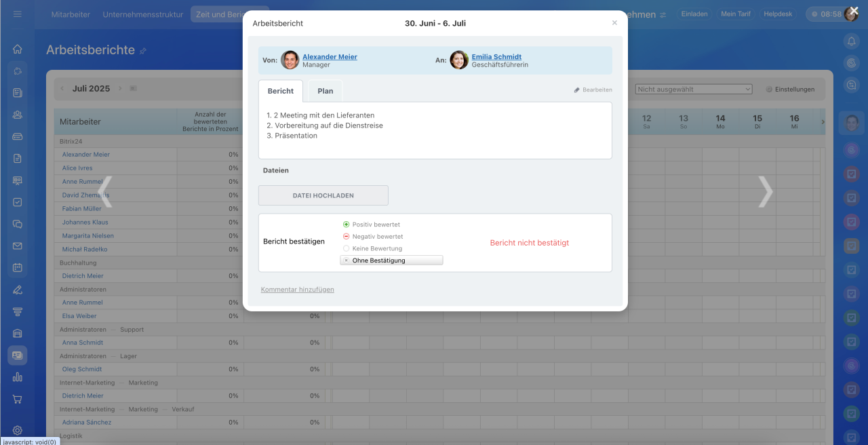
Task: Open the warehouse icon in left sidebar
Action: coord(18,333)
